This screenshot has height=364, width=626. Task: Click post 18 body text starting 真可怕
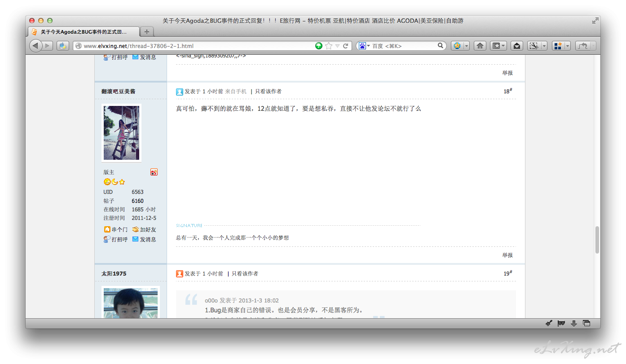299,109
